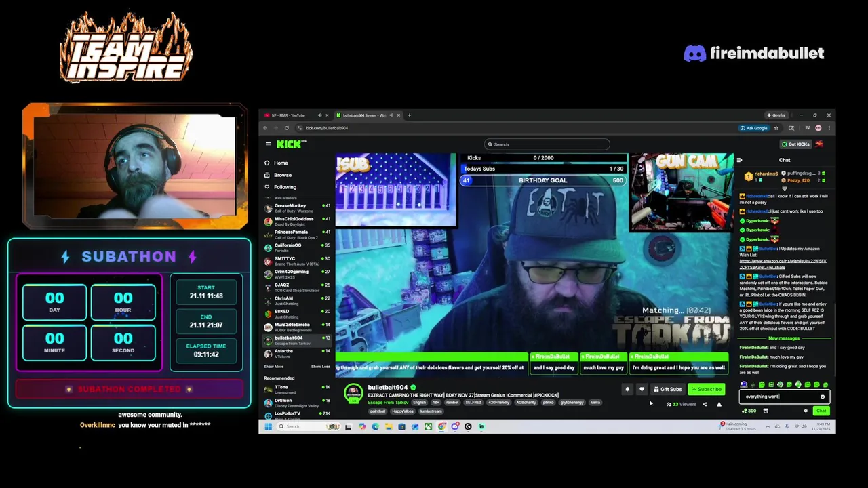This screenshot has height=488, width=868.
Task: Report the stream warning icon
Action: 719,405
